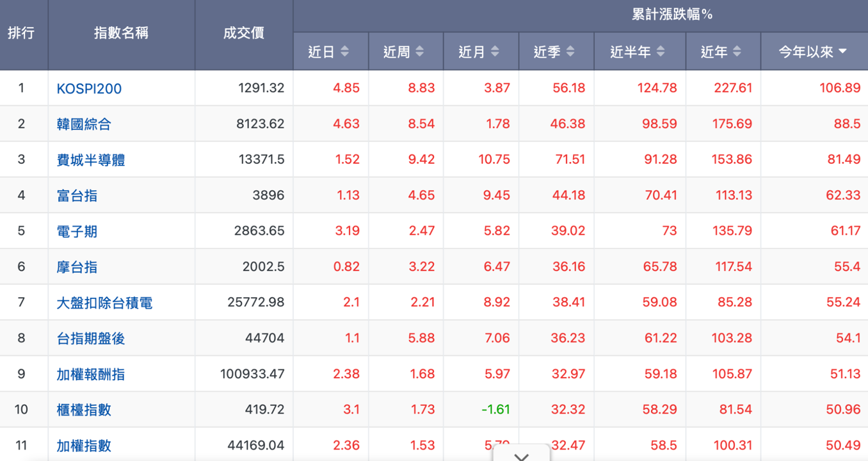Click the 近年 header label
868x461 pixels.
pos(714,51)
